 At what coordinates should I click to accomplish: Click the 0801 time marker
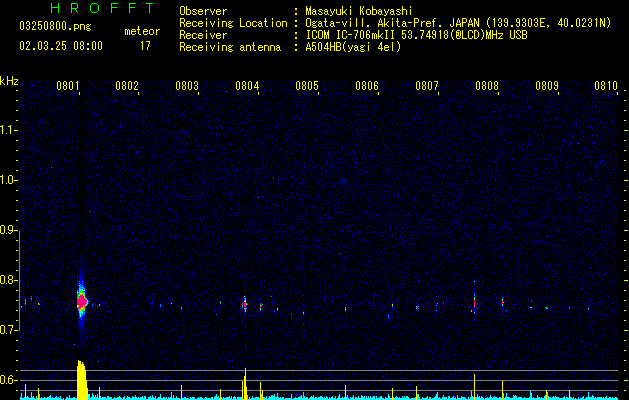68,86
